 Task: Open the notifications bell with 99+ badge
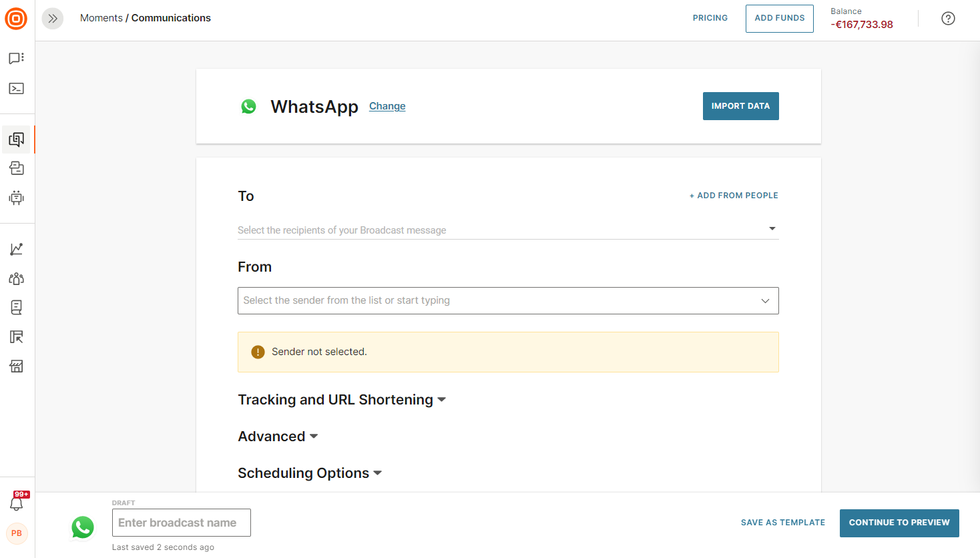[x=17, y=503]
